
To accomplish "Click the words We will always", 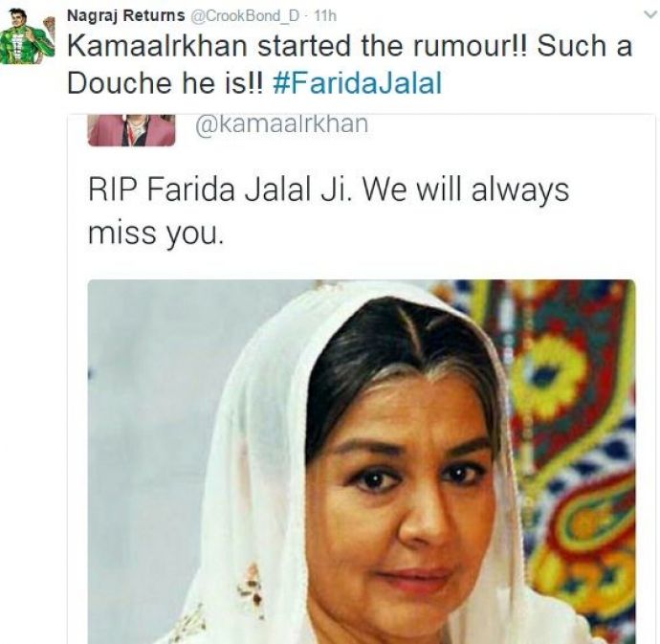I will [466, 189].
